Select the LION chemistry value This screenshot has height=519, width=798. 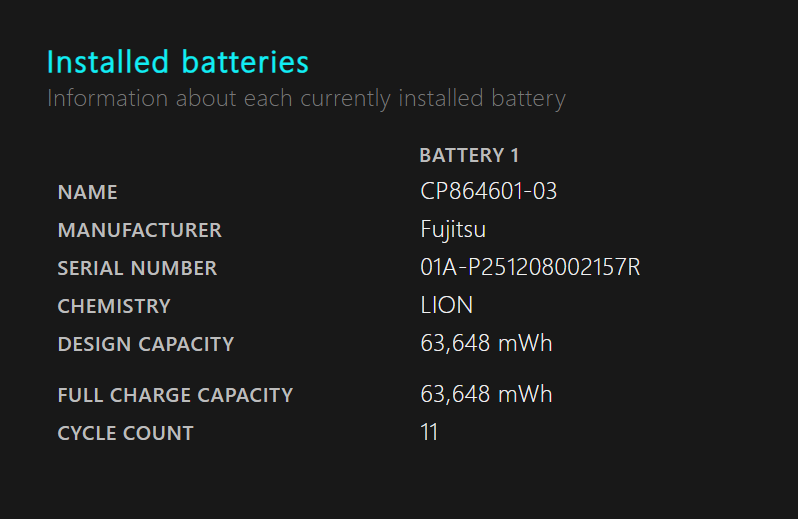tap(446, 306)
